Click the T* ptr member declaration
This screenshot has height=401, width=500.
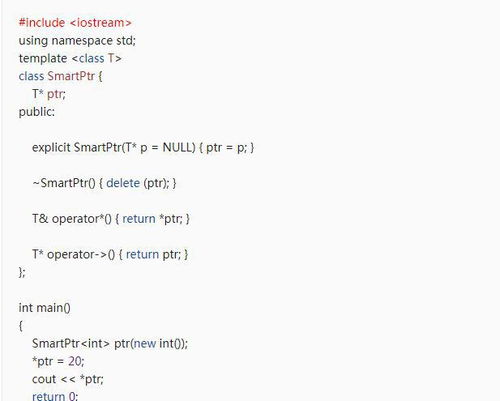49,94
